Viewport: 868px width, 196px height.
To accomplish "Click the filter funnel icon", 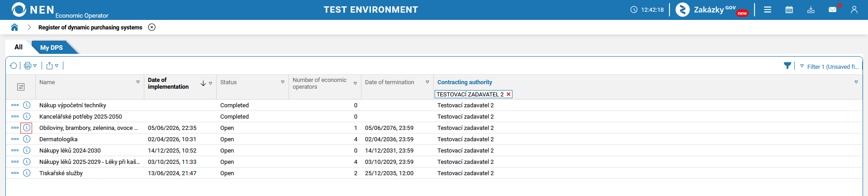I will pos(787,66).
